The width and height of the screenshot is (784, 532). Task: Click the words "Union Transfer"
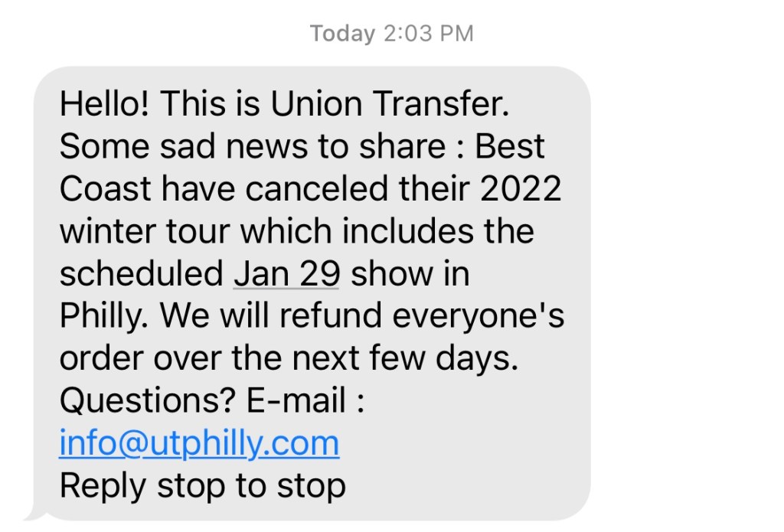(x=389, y=104)
